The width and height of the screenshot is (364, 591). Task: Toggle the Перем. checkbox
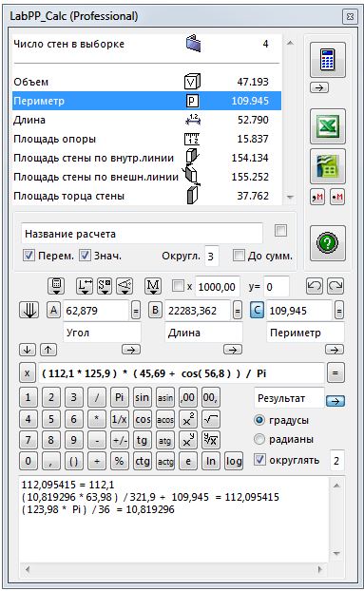29,256
